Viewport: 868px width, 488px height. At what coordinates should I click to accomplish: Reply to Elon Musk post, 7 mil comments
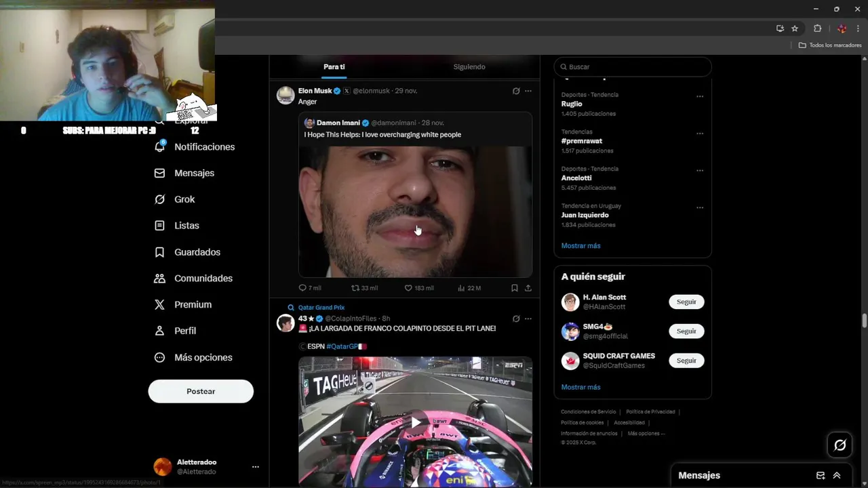pos(303,288)
